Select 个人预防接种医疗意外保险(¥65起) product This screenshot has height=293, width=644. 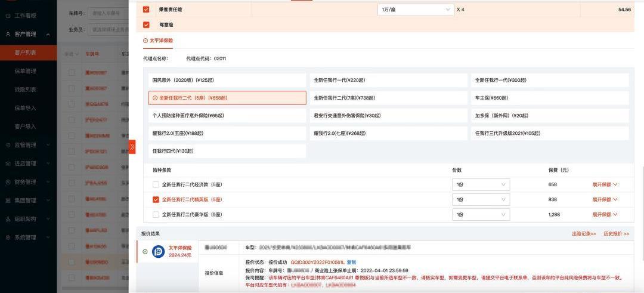point(227,116)
